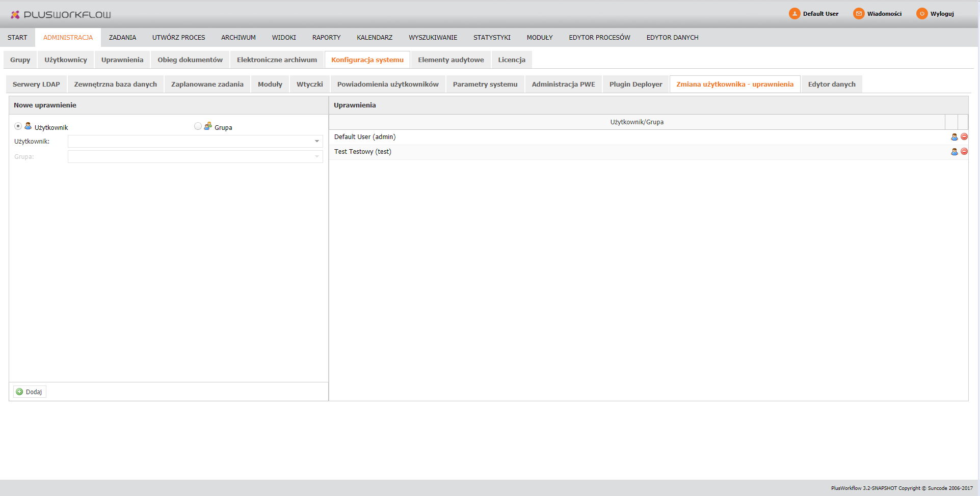Go to the Użytkownicy tab

(x=66, y=60)
